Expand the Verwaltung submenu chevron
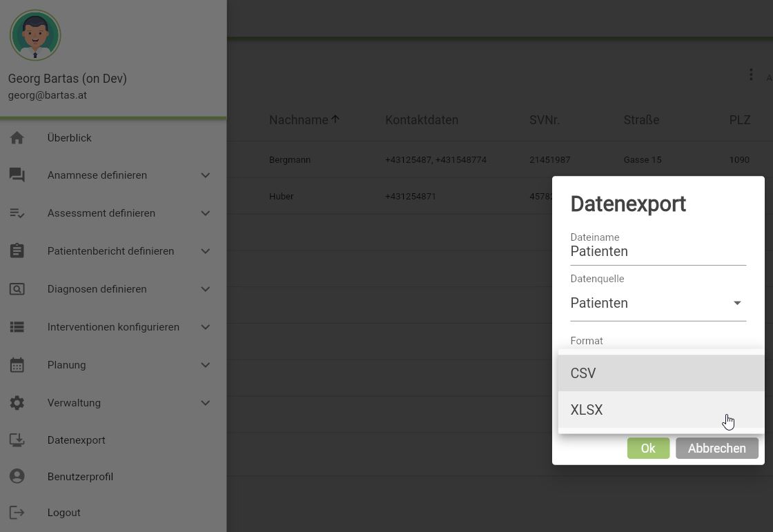 click(205, 403)
